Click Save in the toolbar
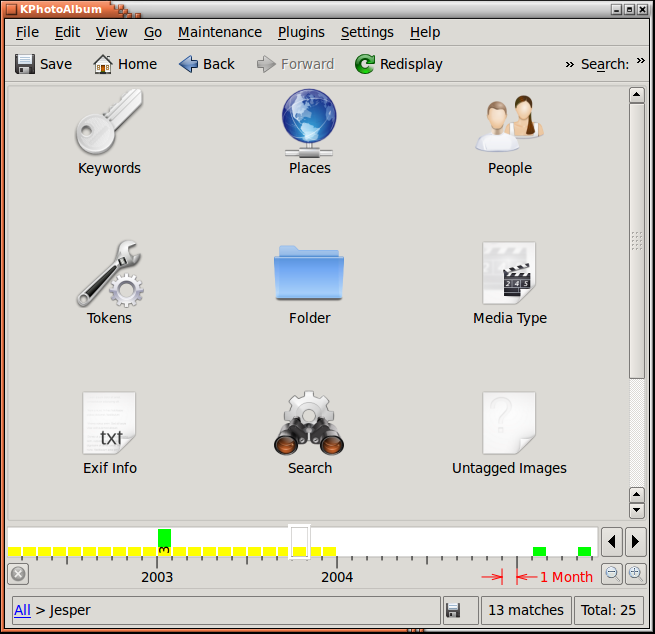 pos(43,64)
